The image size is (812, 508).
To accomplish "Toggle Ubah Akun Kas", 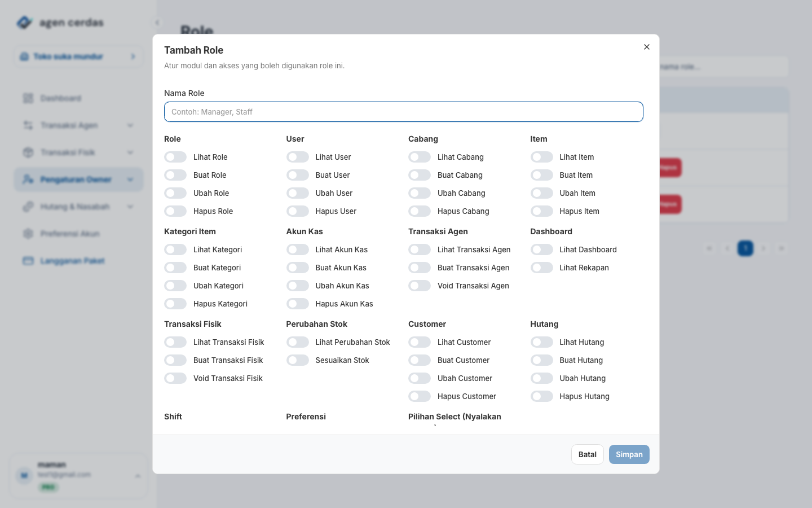I will tap(298, 286).
